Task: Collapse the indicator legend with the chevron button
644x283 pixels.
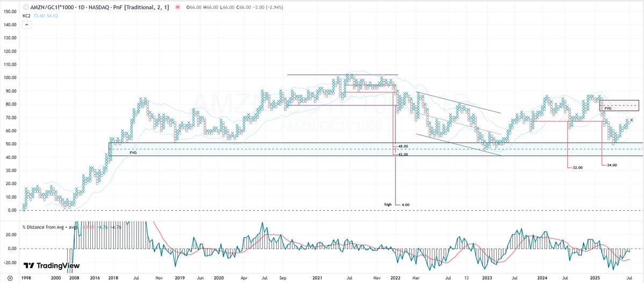Action: [x=26, y=25]
